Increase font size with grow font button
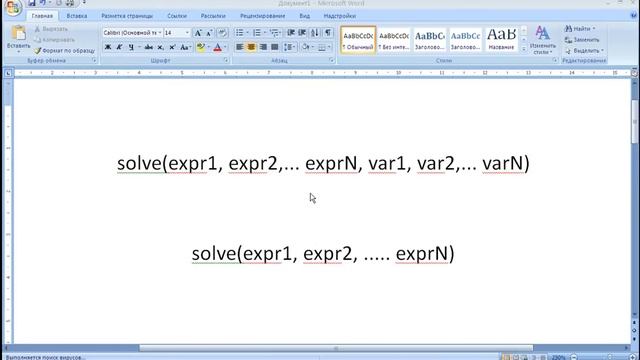The image size is (640, 360). pos(198,33)
